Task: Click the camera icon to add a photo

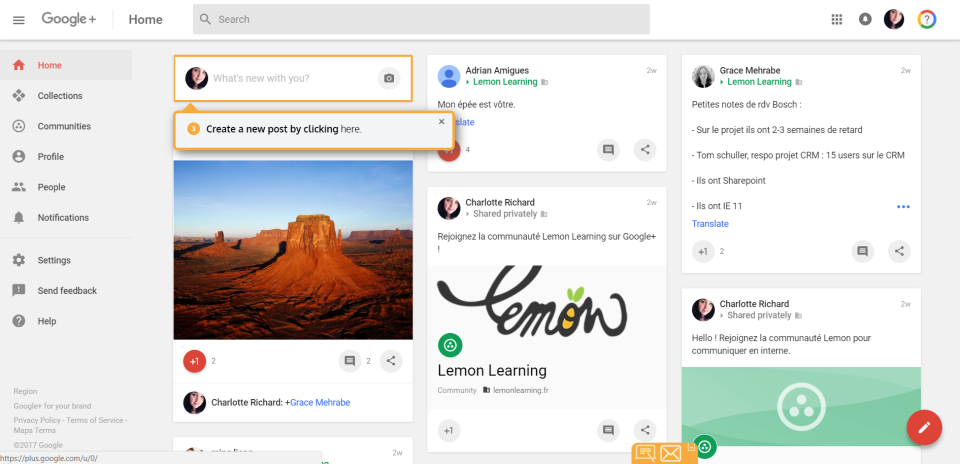Action: [389, 78]
